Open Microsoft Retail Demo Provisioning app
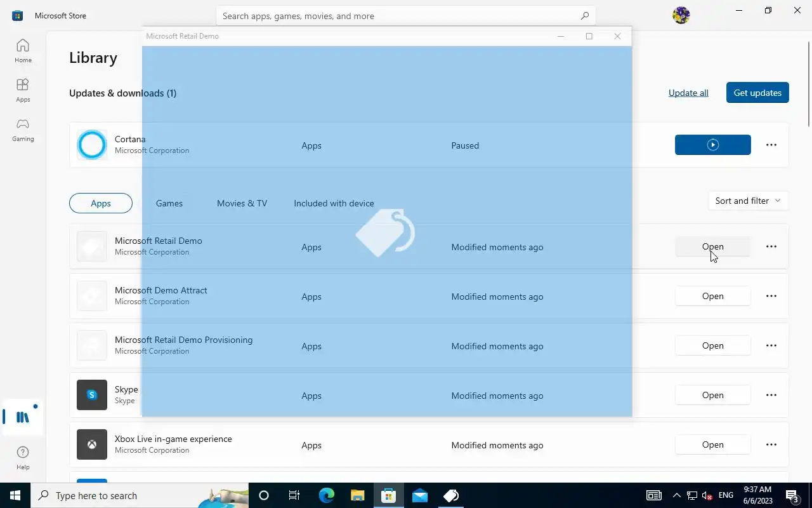The image size is (812, 508). [x=713, y=345]
